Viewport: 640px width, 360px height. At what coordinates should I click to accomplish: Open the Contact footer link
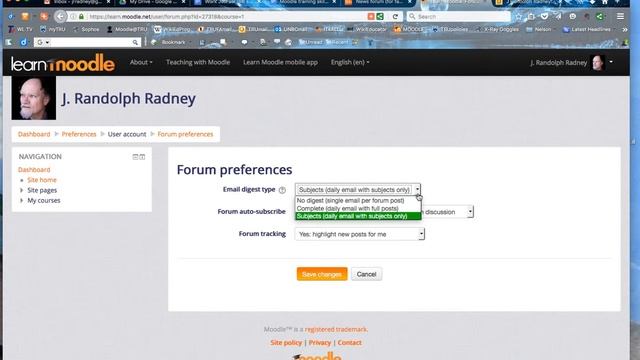349,343
